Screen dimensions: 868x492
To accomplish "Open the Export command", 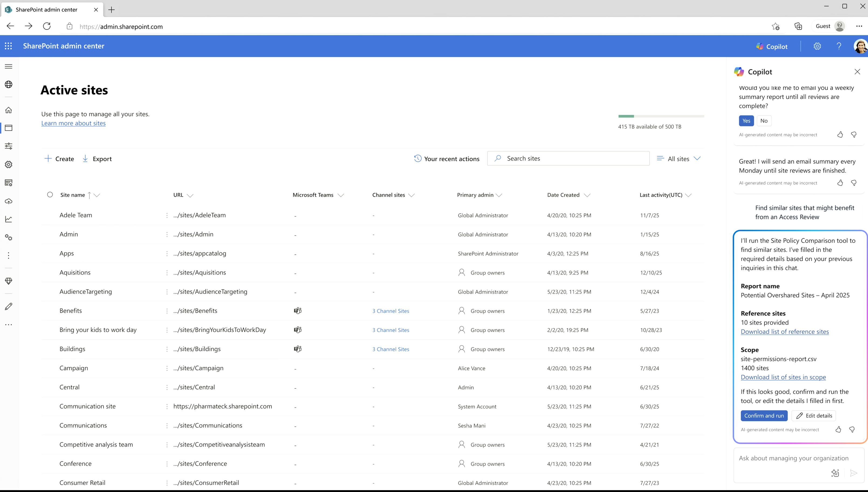I will pyautogui.click(x=97, y=159).
